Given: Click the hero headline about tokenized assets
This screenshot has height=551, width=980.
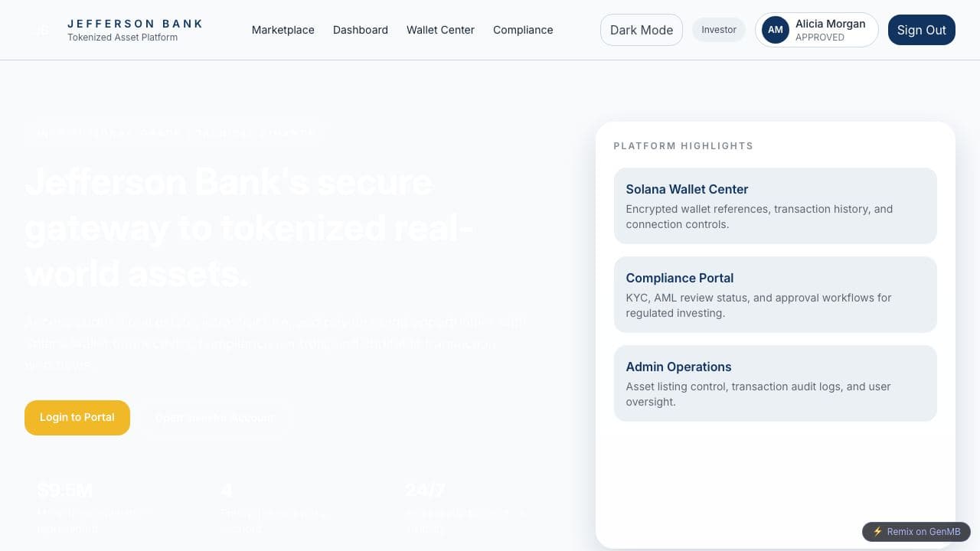Looking at the screenshot, I should [250, 228].
